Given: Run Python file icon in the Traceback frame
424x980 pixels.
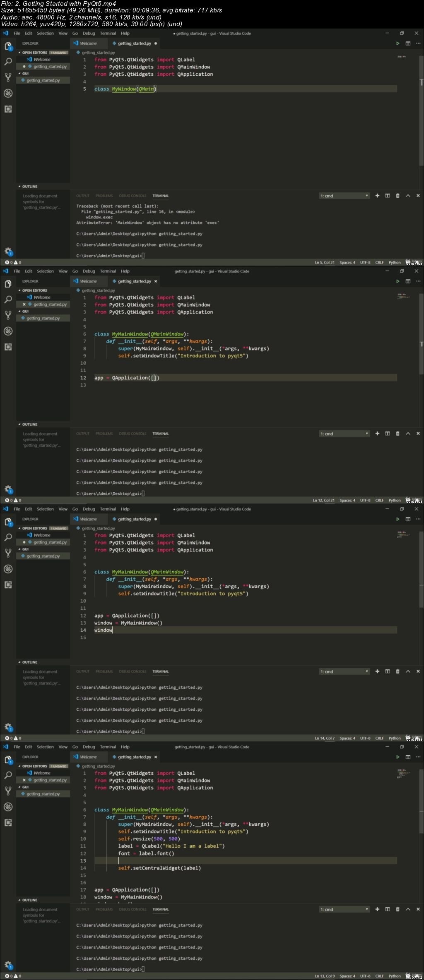Looking at the screenshot, I should [397, 43].
